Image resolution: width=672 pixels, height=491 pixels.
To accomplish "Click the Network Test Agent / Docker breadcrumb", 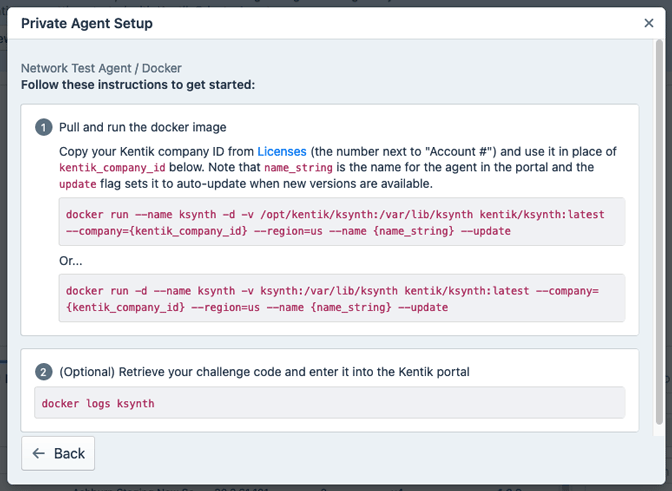I will (101, 68).
